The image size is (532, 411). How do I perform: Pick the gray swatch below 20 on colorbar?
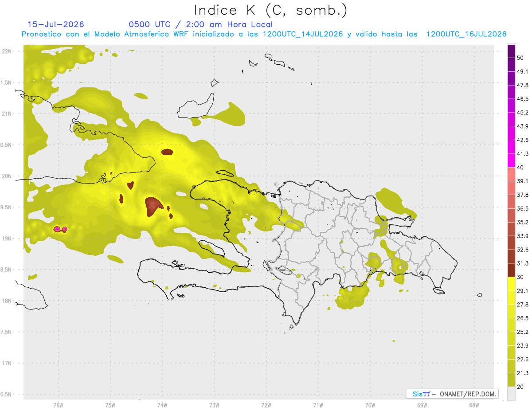(511, 394)
